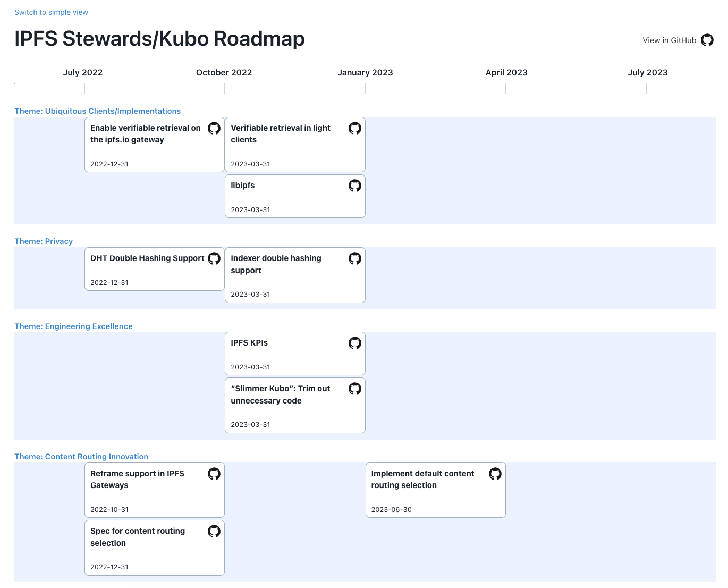Click GitHub icon on "Implement default content routing selection"
The height and width of the screenshot is (588, 728).
(x=495, y=474)
